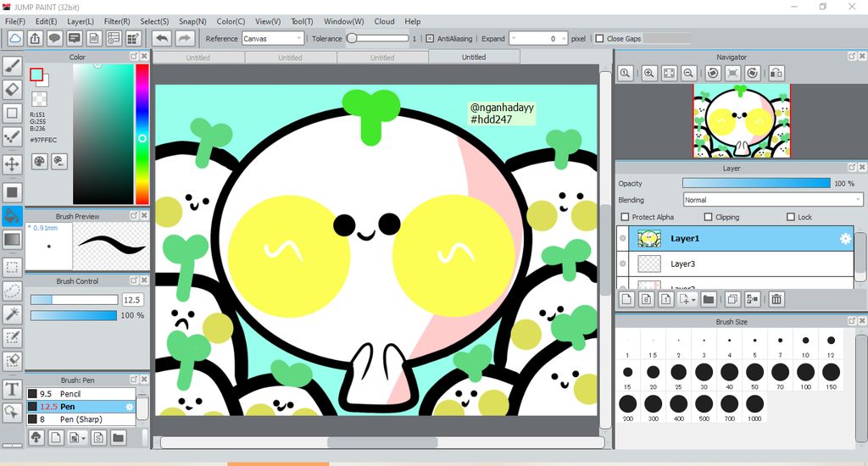Duplicate layer icon in Layer panel
The width and height of the screenshot is (868, 466).
click(x=732, y=299)
